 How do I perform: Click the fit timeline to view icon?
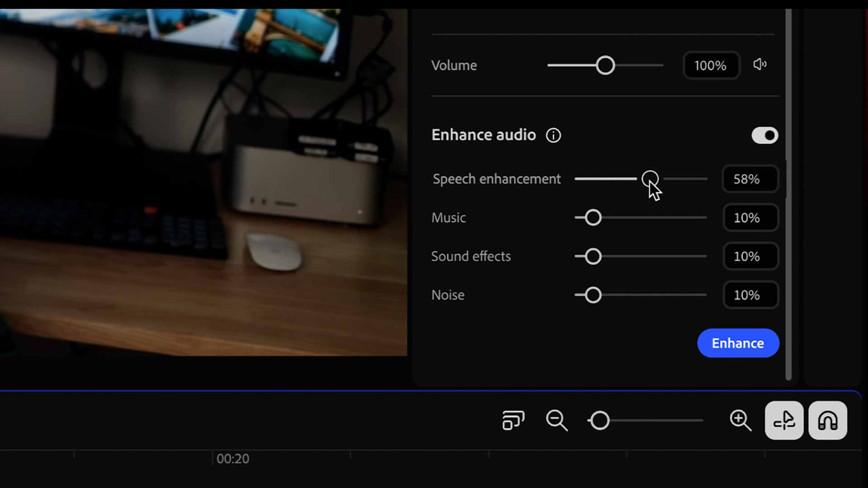pyautogui.click(x=513, y=420)
